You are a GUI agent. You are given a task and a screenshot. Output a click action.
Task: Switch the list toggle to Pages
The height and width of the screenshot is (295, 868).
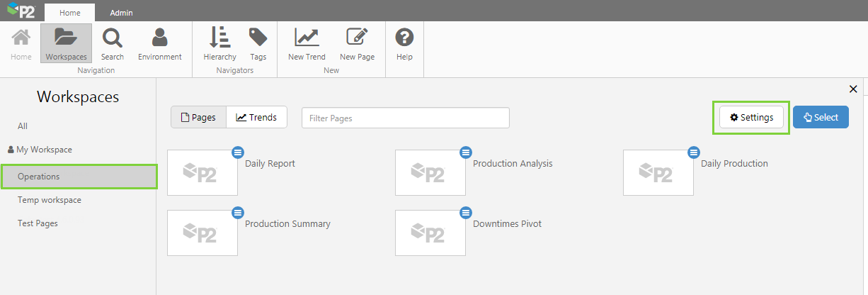pos(198,118)
